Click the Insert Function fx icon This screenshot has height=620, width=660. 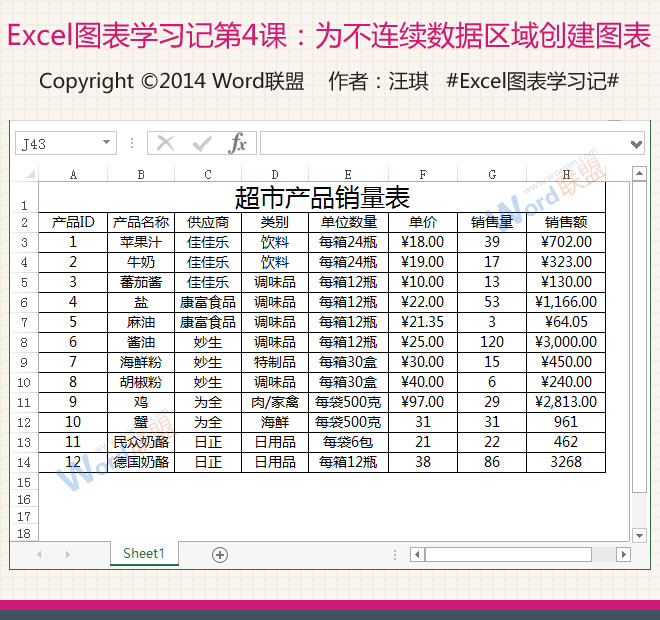[x=237, y=144]
